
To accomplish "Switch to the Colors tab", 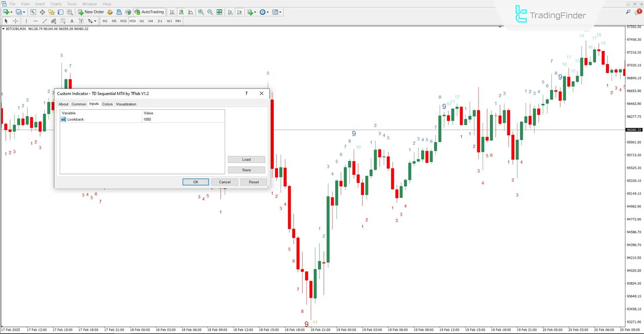I will pos(107,104).
